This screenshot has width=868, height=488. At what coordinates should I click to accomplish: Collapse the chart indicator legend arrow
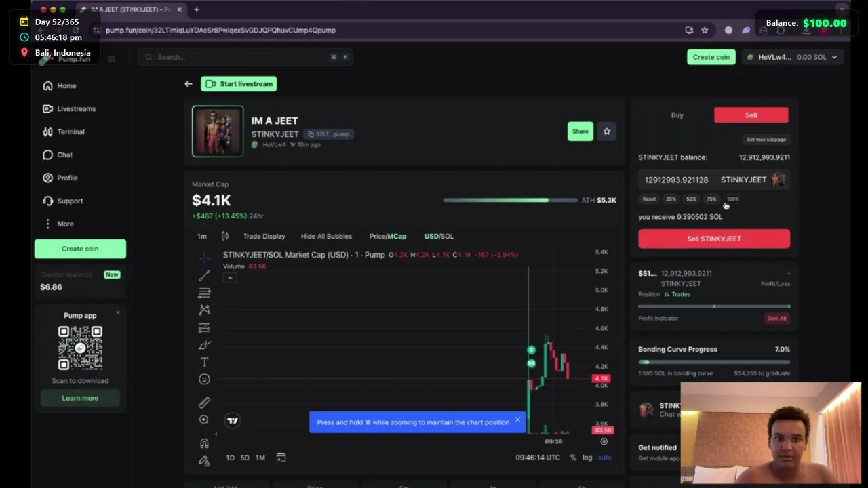230,278
